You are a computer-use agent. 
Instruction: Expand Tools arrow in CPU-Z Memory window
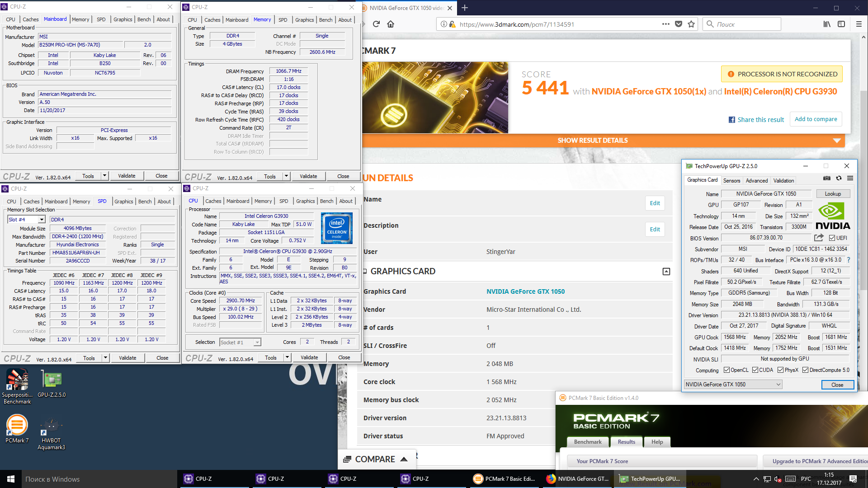286,176
